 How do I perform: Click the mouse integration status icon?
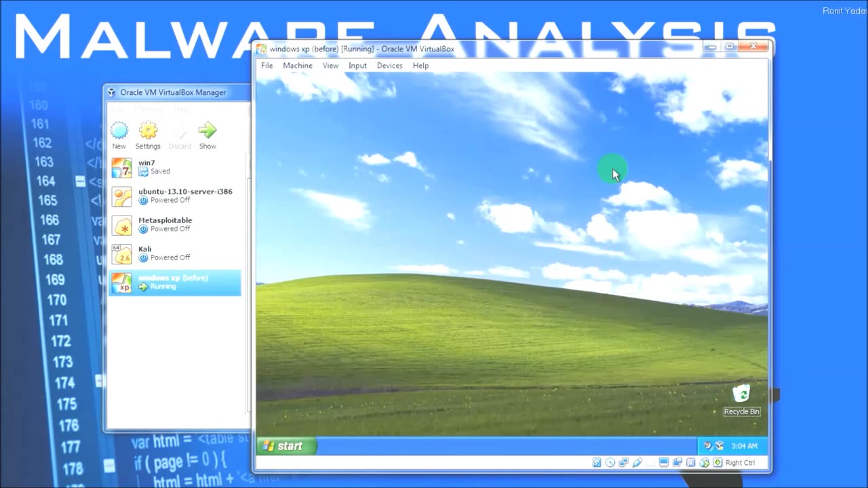704,463
